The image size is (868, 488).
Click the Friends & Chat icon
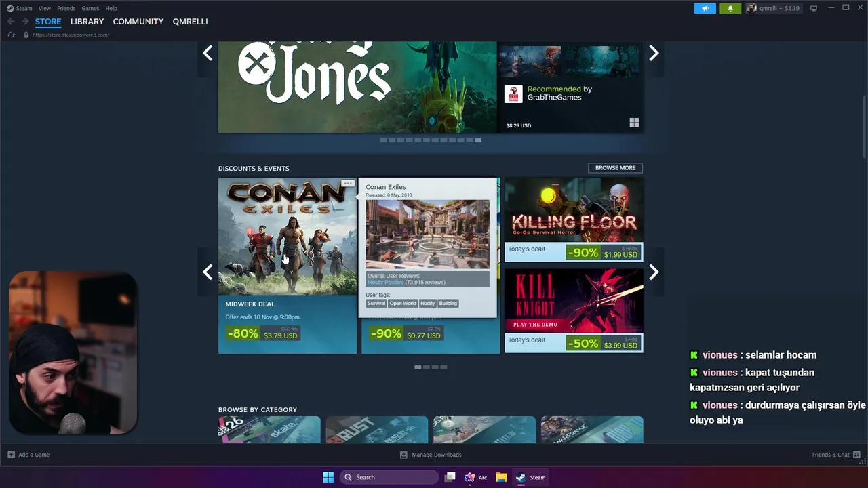(857, 455)
